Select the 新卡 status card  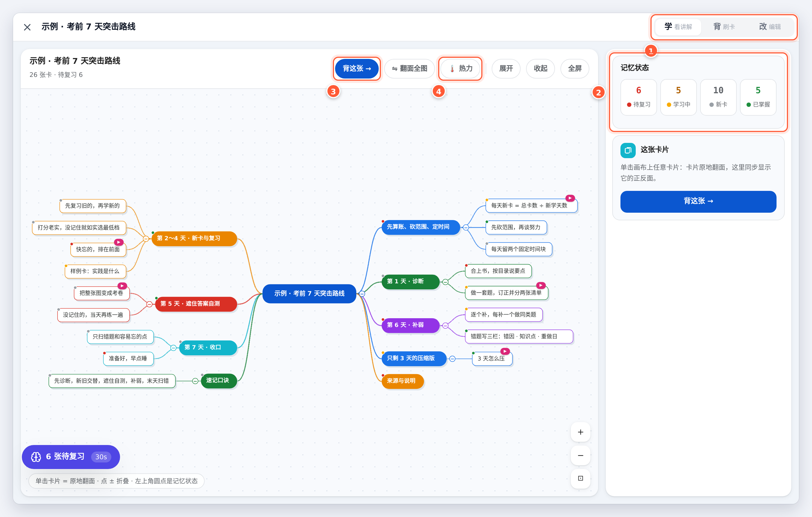(x=718, y=97)
